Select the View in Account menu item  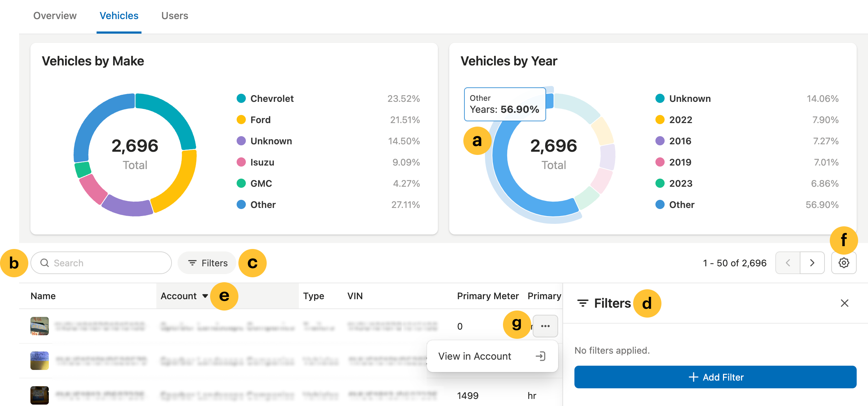(x=474, y=356)
